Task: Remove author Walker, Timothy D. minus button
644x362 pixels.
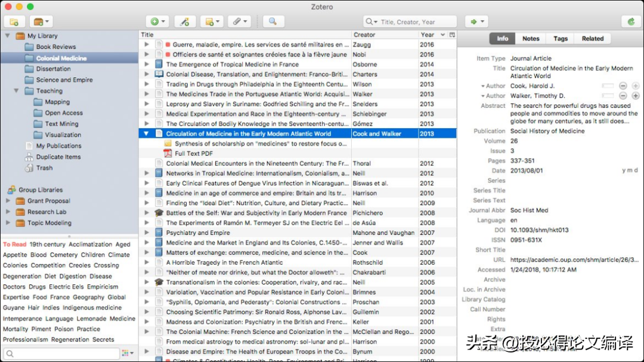Action: pyautogui.click(x=623, y=96)
